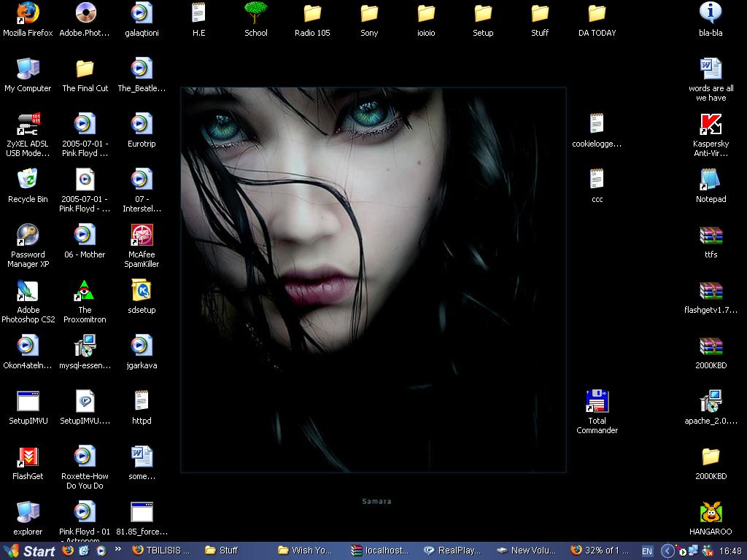Select the bla-bla info icon

pos(711,13)
